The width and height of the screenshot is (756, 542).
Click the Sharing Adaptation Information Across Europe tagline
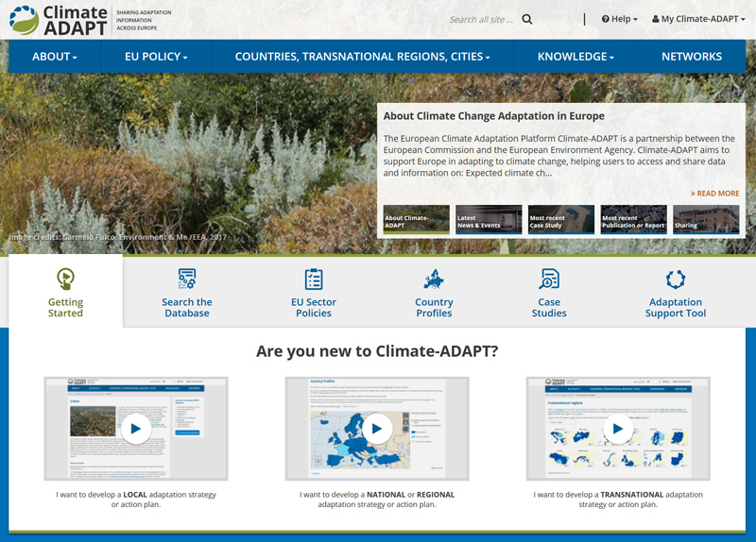[x=144, y=20]
